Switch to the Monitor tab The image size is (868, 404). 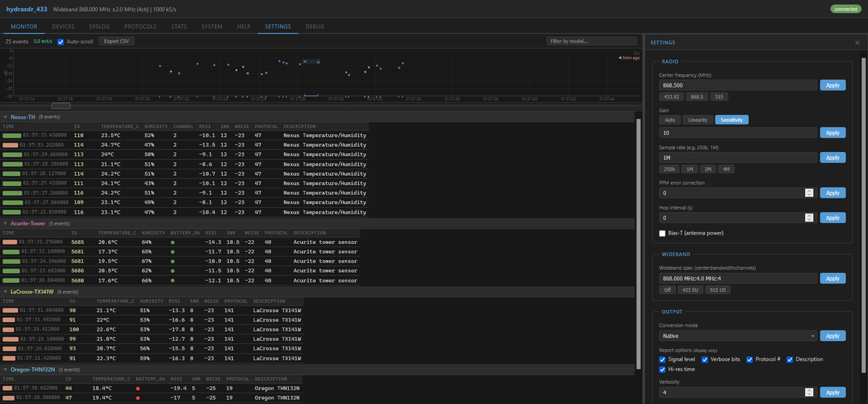point(24,27)
